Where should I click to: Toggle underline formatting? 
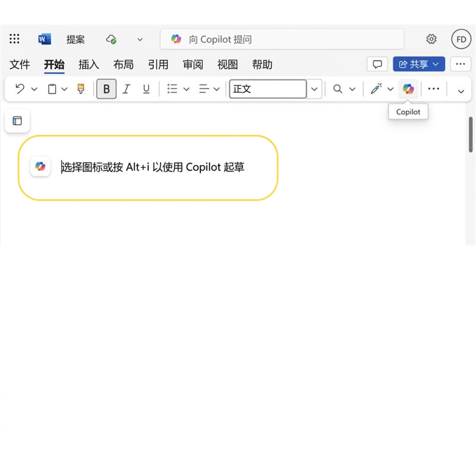146,89
